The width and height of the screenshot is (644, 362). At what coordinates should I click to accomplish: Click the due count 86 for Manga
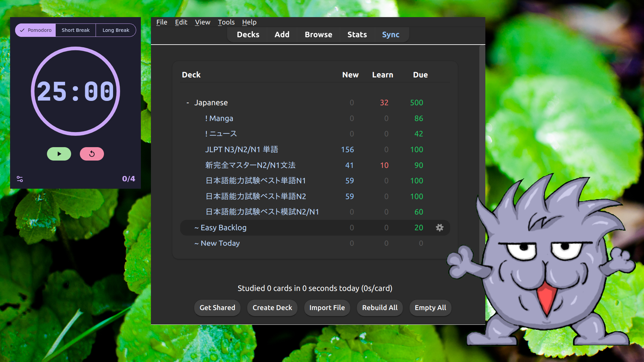pos(419,118)
